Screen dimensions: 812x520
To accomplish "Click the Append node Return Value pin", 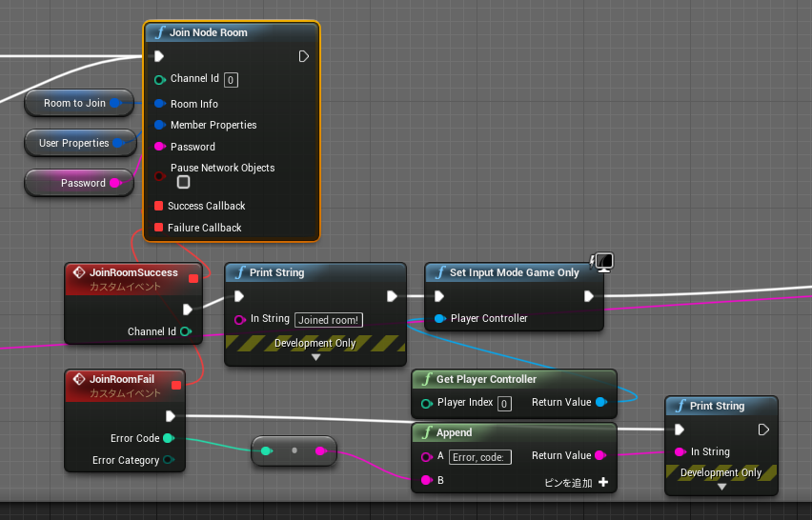I will pos(600,455).
